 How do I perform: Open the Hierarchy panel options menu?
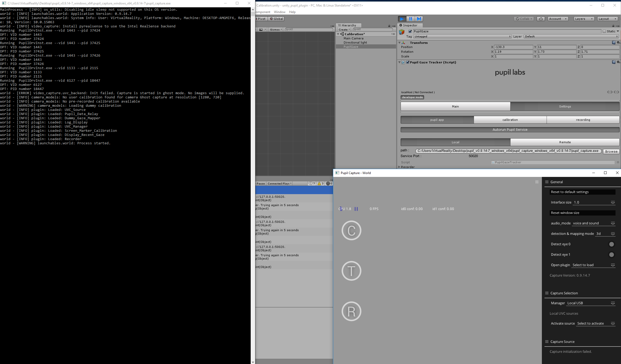pos(394,26)
